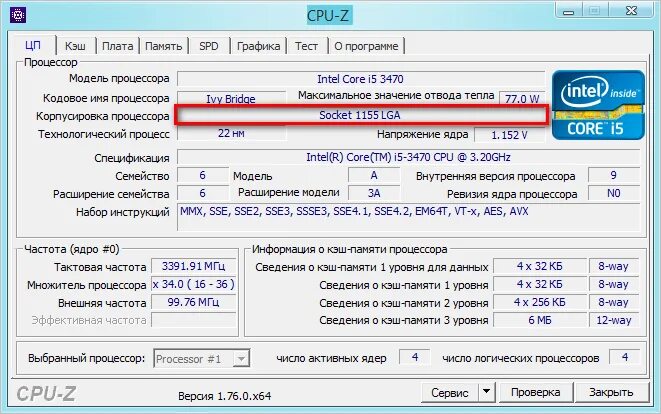Screen dimensions: 661x414
Task: Click the Ivy Bridge code name value
Action: (x=231, y=99)
